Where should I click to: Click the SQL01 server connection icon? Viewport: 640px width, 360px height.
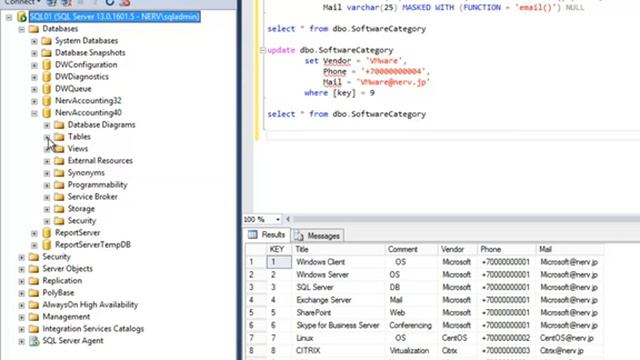point(22,17)
